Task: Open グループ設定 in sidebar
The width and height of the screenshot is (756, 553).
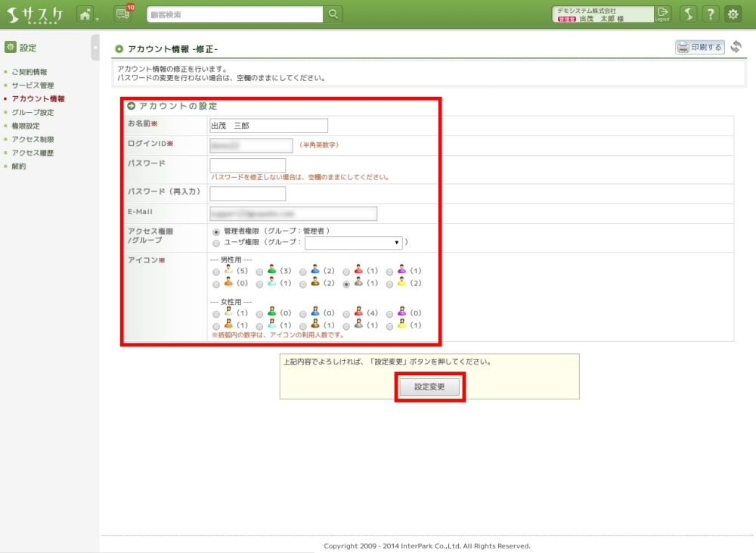Action: coord(33,113)
